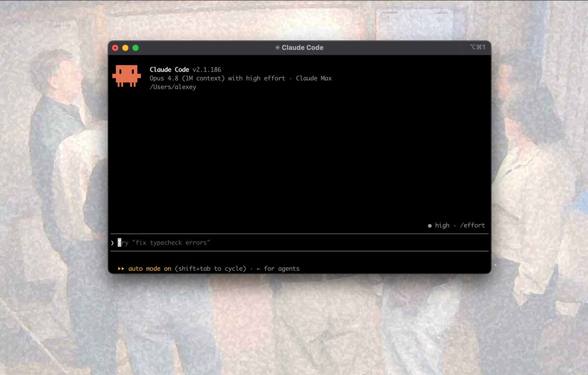
Task: Click the "/Users/alexey" working directory path
Action: (x=173, y=87)
